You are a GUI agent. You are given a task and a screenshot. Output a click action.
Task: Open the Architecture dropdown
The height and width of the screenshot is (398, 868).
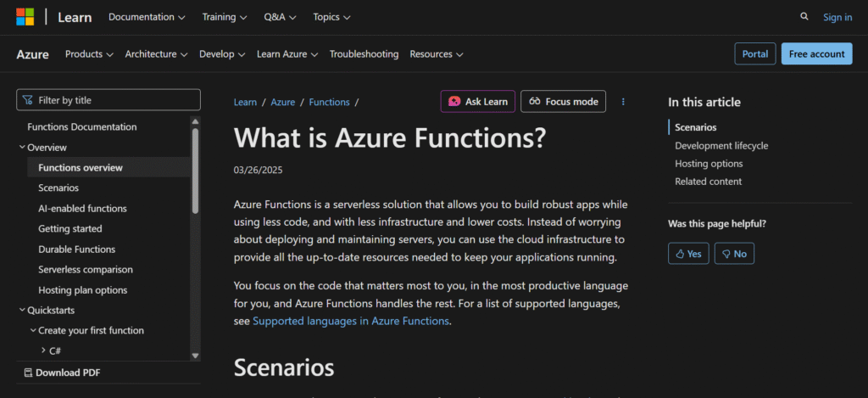156,54
